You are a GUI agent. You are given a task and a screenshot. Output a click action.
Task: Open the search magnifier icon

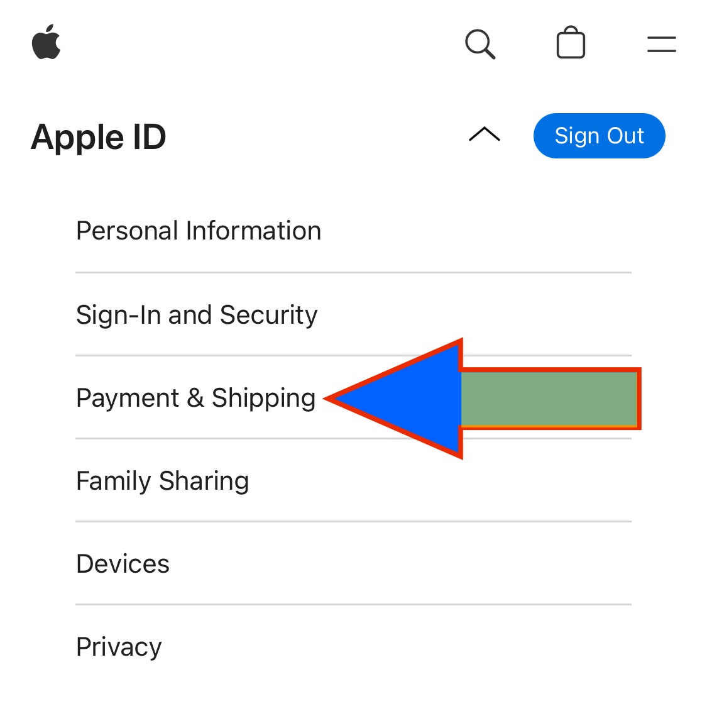480,44
